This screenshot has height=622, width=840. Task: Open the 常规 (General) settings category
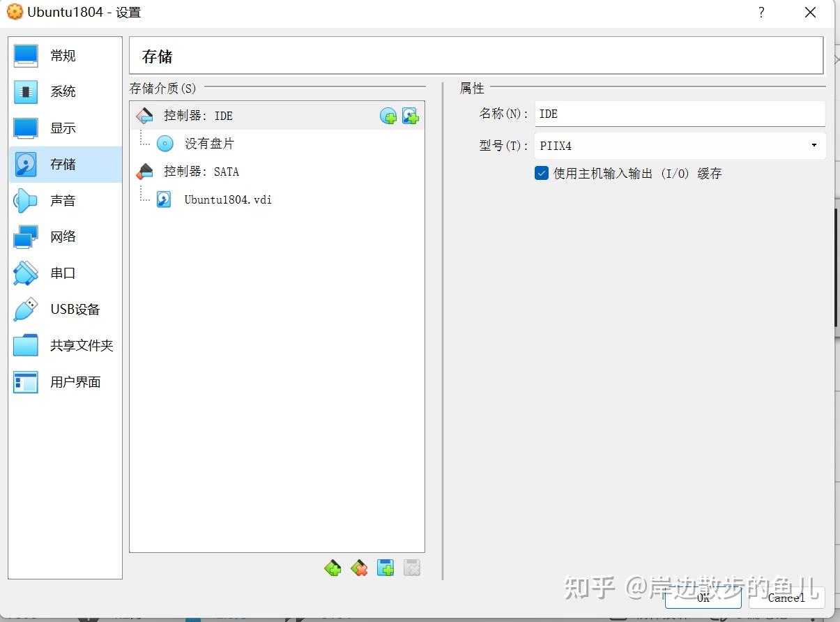click(66, 56)
